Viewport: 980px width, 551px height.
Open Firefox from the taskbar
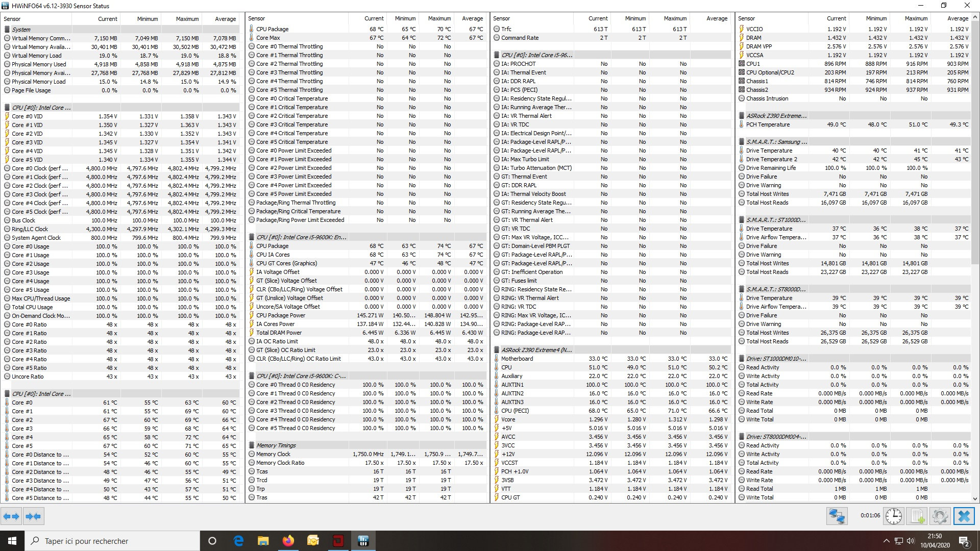click(x=288, y=541)
